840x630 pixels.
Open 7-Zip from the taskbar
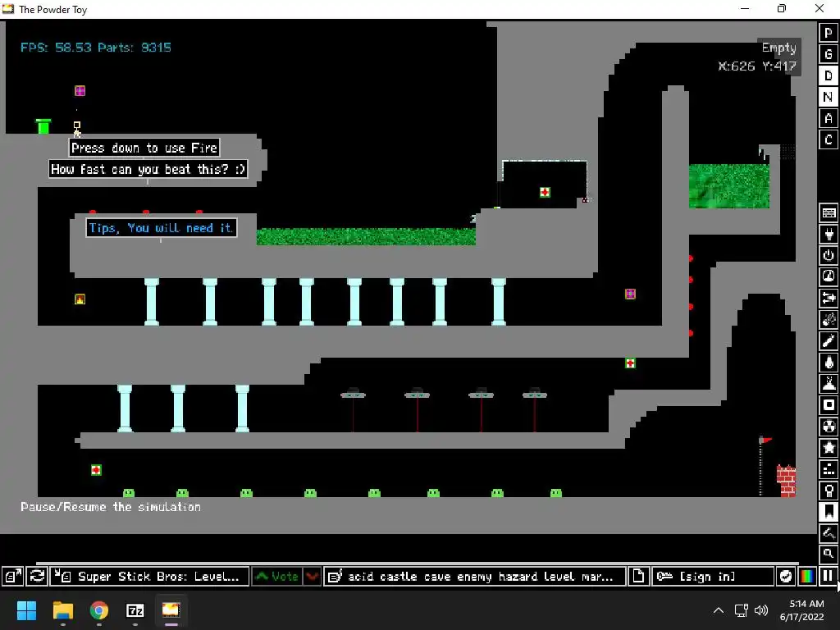[135, 610]
